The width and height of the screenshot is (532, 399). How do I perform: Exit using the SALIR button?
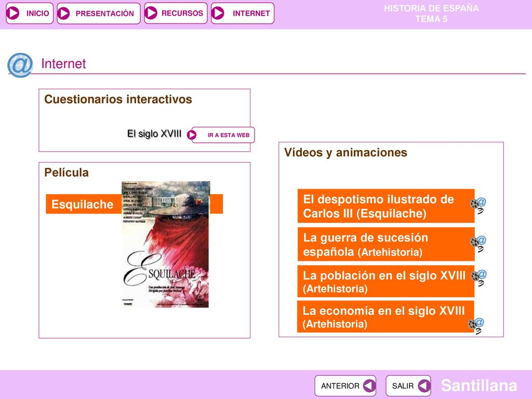pyautogui.click(x=408, y=386)
